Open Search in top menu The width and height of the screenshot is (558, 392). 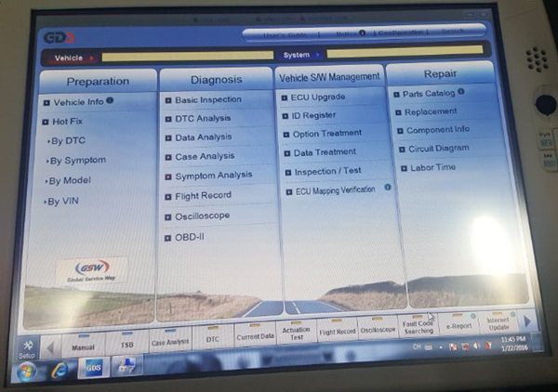(x=453, y=32)
